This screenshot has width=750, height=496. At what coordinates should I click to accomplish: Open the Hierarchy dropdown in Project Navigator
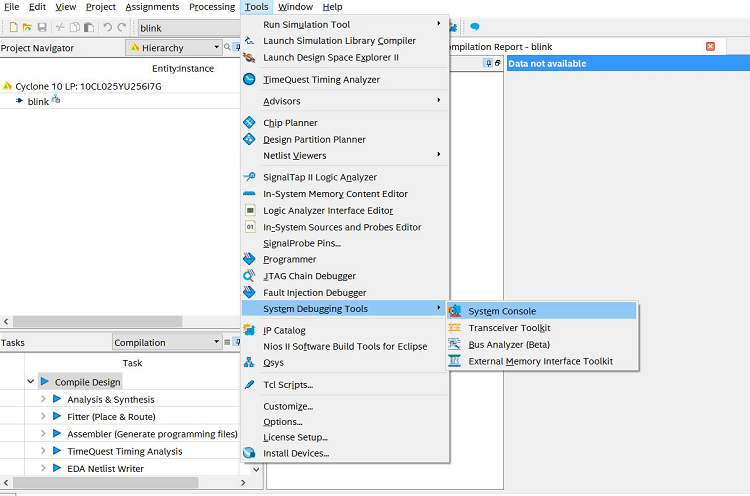(x=174, y=47)
